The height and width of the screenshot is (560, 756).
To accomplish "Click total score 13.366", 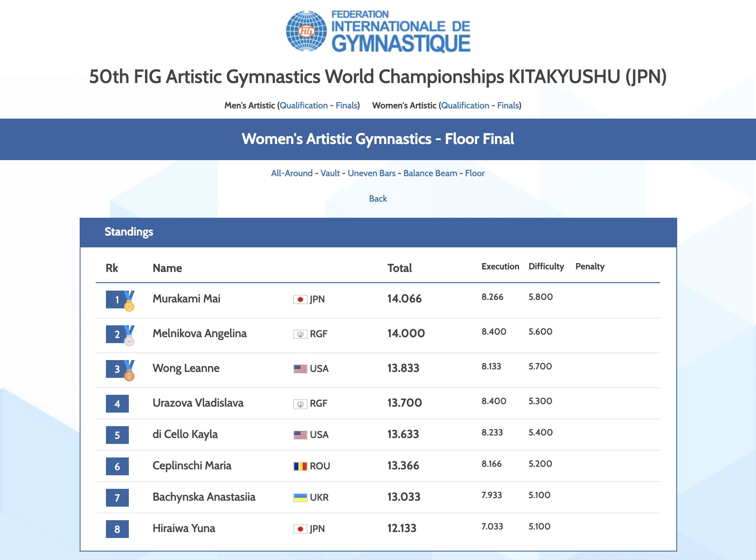I will click(403, 466).
